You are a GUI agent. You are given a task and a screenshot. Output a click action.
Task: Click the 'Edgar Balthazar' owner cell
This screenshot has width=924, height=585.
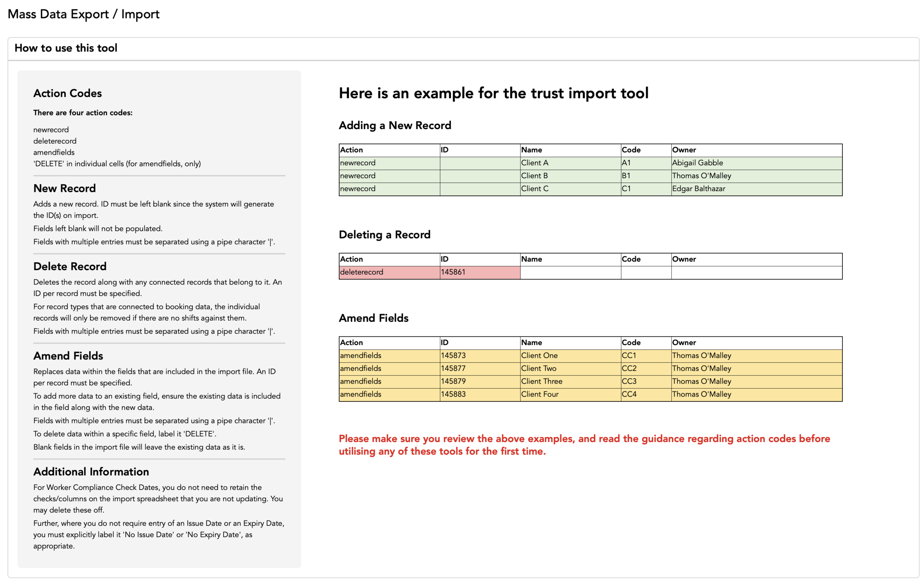click(x=698, y=188)
